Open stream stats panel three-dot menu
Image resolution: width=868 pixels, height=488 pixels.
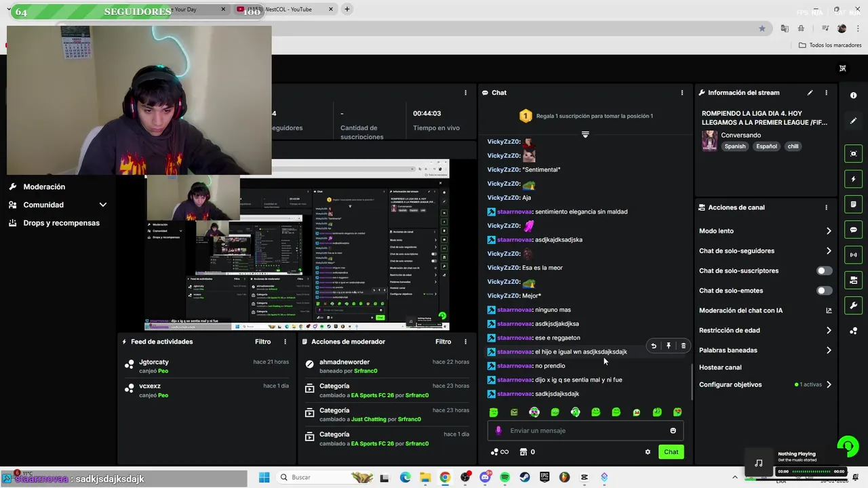click(465, 93)
